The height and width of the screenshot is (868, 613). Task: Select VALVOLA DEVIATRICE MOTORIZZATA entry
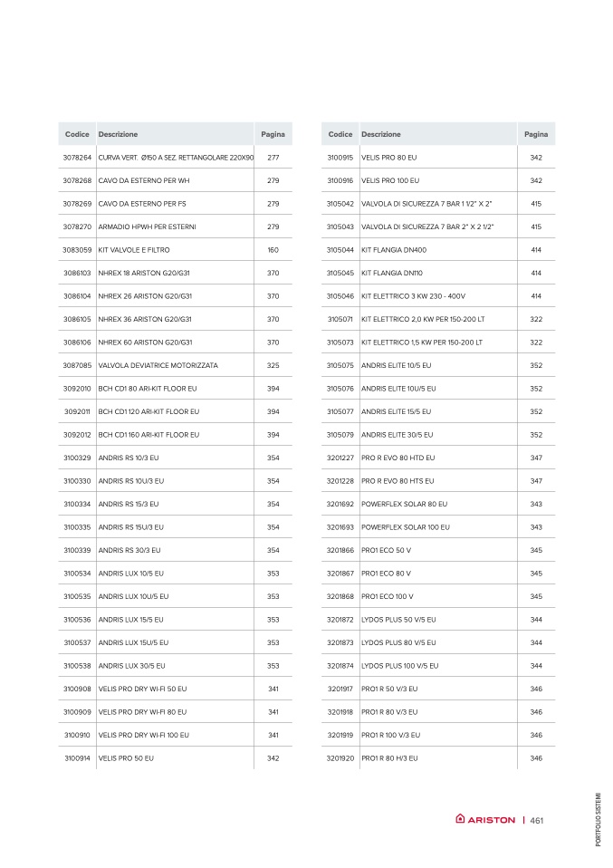click(158, 365)
